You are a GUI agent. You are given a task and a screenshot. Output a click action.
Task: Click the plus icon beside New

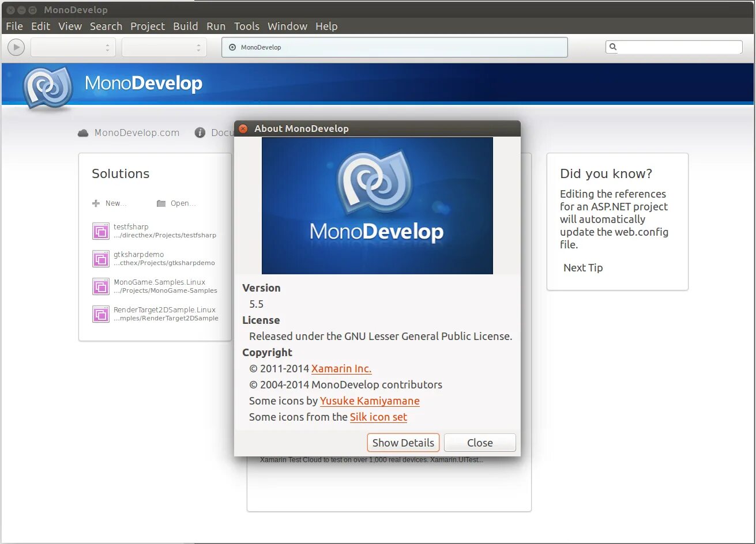point(96,203)
